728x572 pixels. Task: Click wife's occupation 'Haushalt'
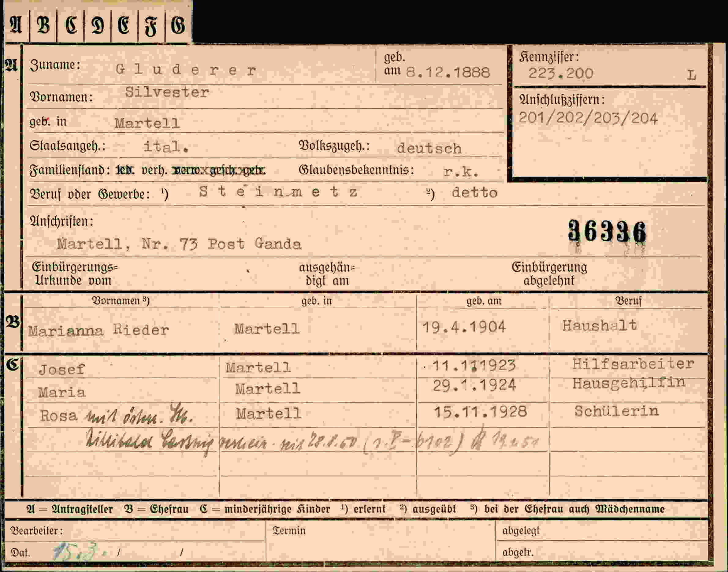pyautogui.click(x=600, y=325)
